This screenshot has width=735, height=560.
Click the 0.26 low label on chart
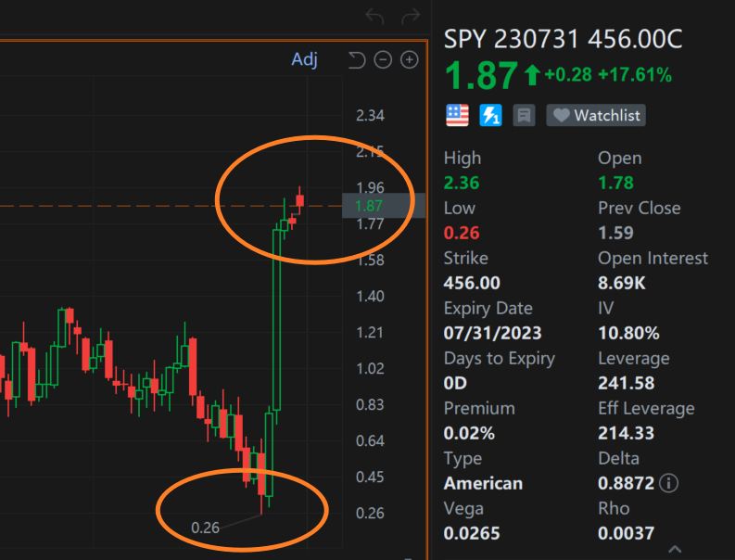(206, 528)
